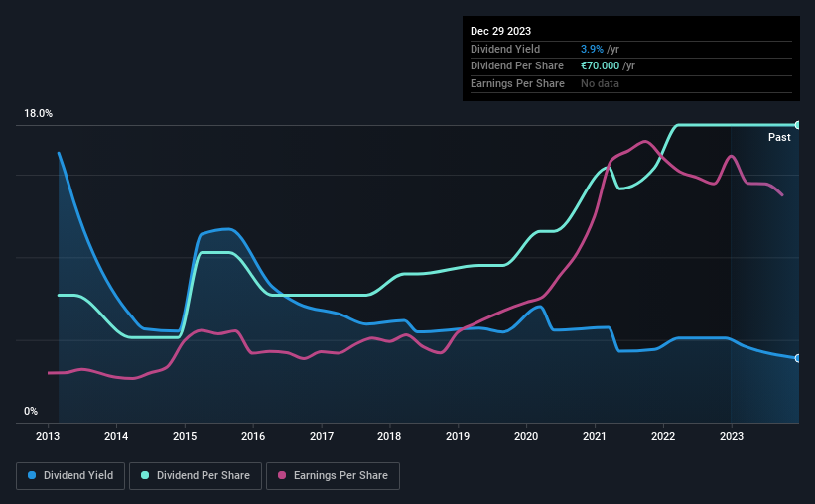
Task: Click the pink Earnings Per Share legend dot
Action: (x=282, y=475)
